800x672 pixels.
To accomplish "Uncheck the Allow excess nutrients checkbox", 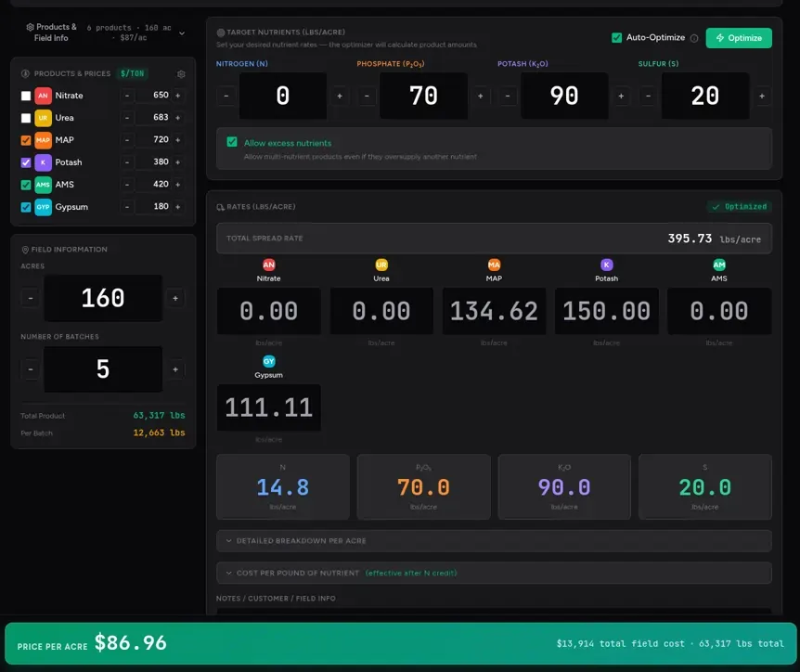I will coord(232,142).
